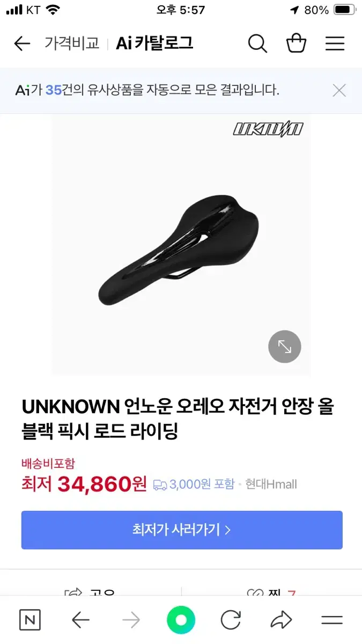Screen dimensions: 362x644
Task: Click the 최저가 사러가기 button
Action: 182,530
